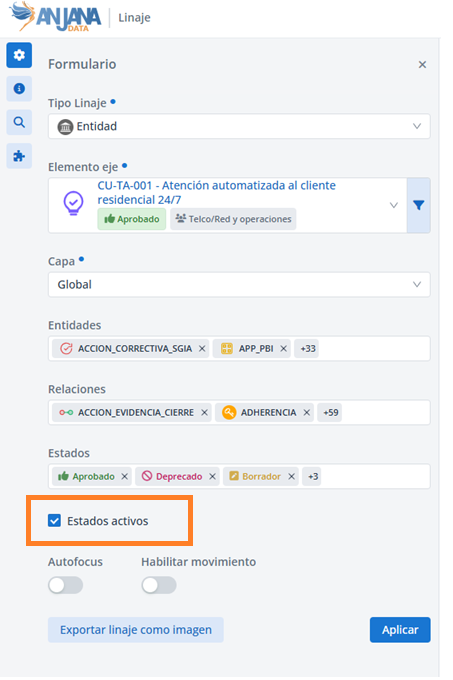Click the Anjana Data logo
The height and width of the screenshot is (680, 453).
[x=55, y=16]
